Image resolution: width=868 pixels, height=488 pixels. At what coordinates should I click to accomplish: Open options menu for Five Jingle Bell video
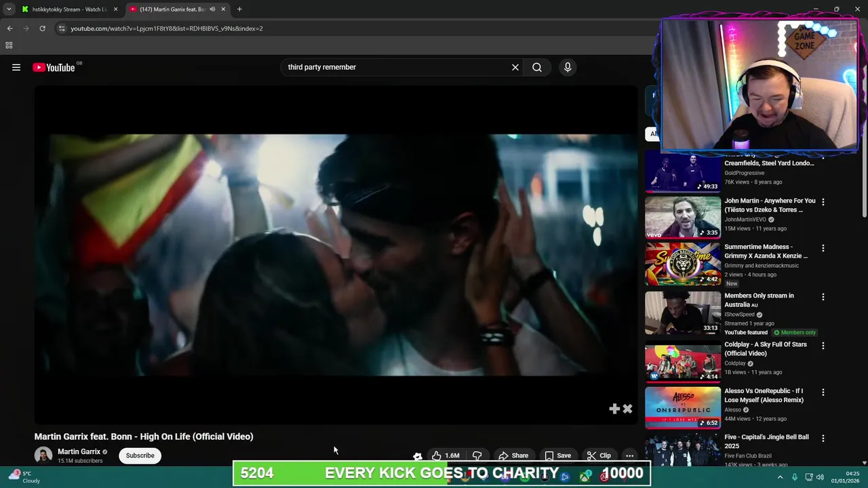coord(823,439)
